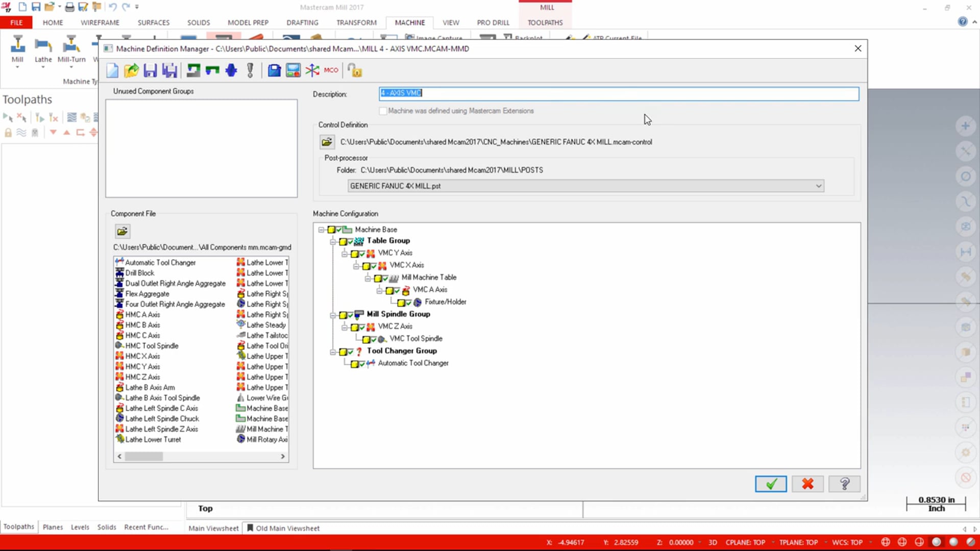980x551 pixels.
Task: Toggle the VMC Z Axis green checkbox
Action: (362, 327)
